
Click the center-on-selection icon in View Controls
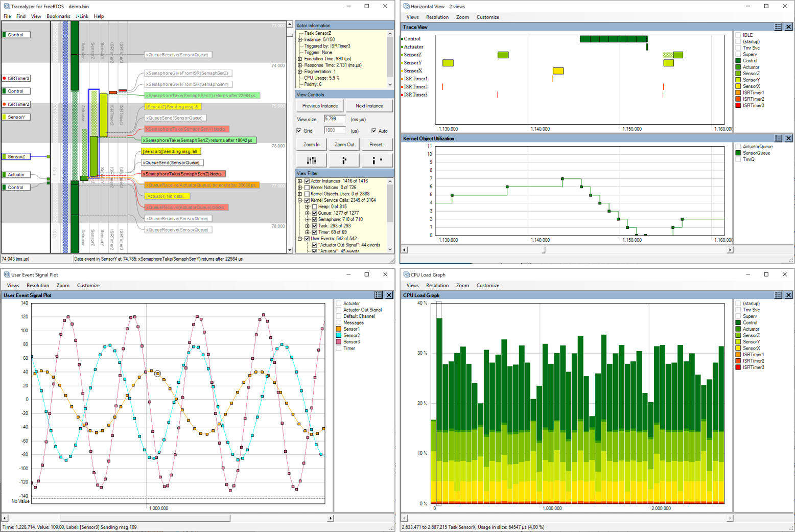point(344,160)
